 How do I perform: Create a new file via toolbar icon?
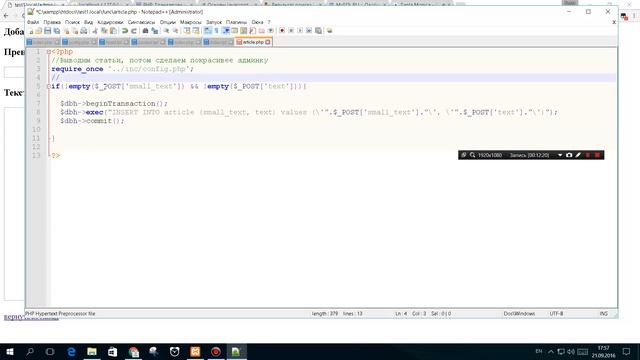click(x=31, y=31)
